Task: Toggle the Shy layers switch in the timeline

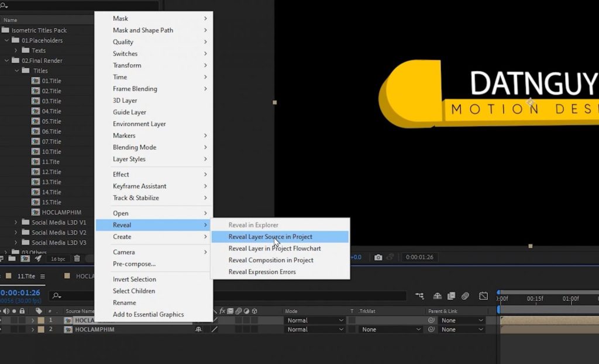Action: (x=438, y=296)
